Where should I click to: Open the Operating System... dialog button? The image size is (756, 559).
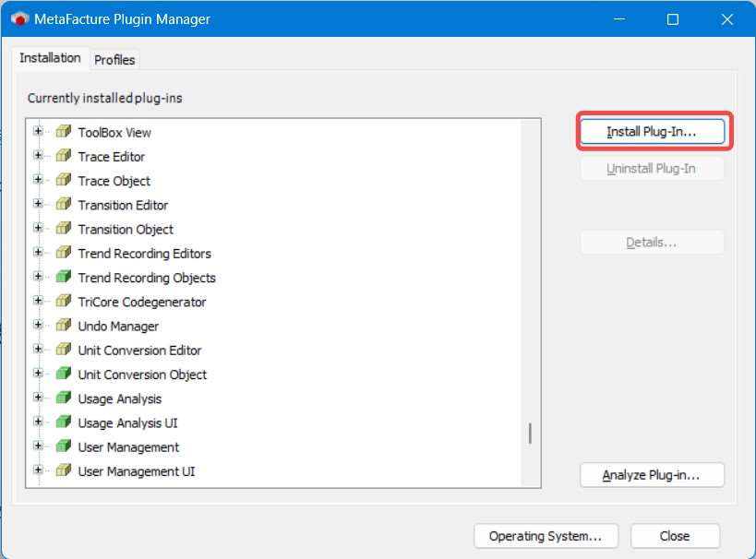(x=546, y=536)
